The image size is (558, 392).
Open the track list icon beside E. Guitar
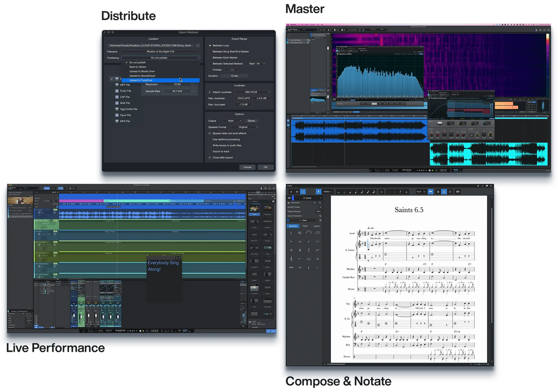point(289,198)
